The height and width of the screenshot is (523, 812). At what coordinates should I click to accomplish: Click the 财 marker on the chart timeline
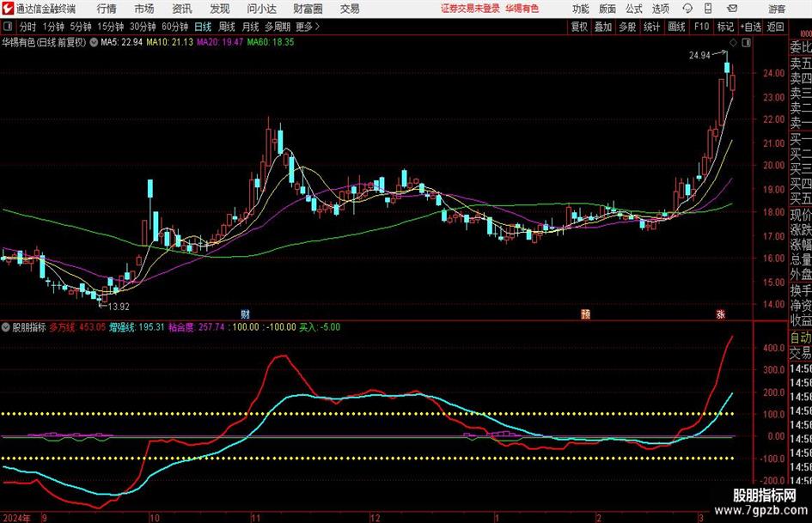246,314
